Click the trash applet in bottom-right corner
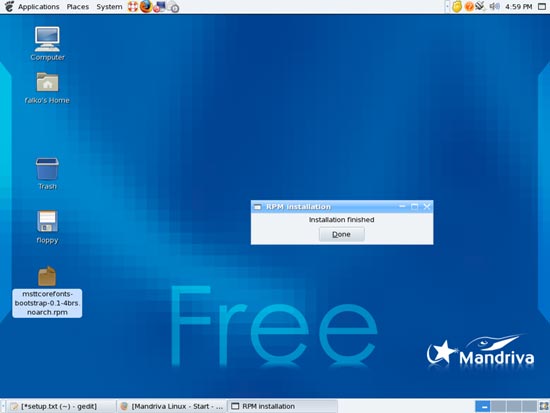Viewport: 550px width, 413px height. 544,406
